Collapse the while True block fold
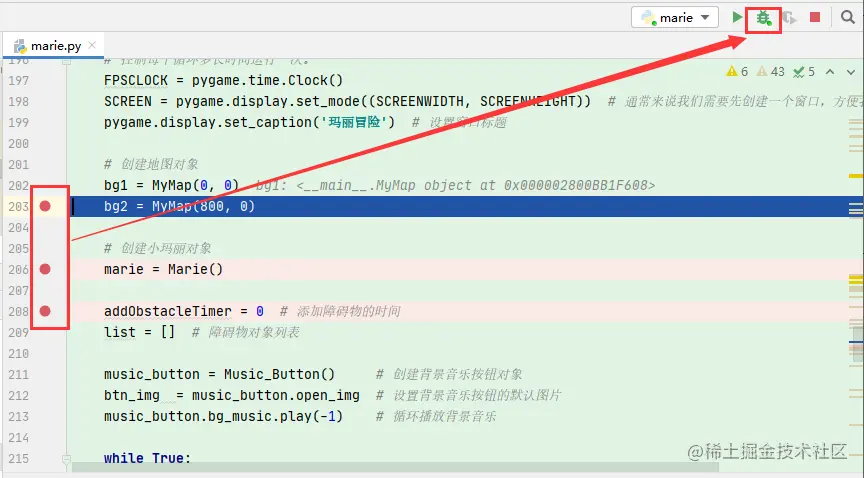Image resolution: width=864 pixels, height=478 pixels. (x=66, y=459)
